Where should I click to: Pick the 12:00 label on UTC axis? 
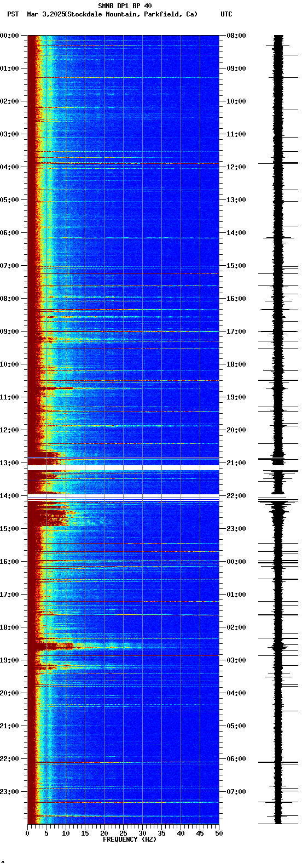[x=236, y=167]
